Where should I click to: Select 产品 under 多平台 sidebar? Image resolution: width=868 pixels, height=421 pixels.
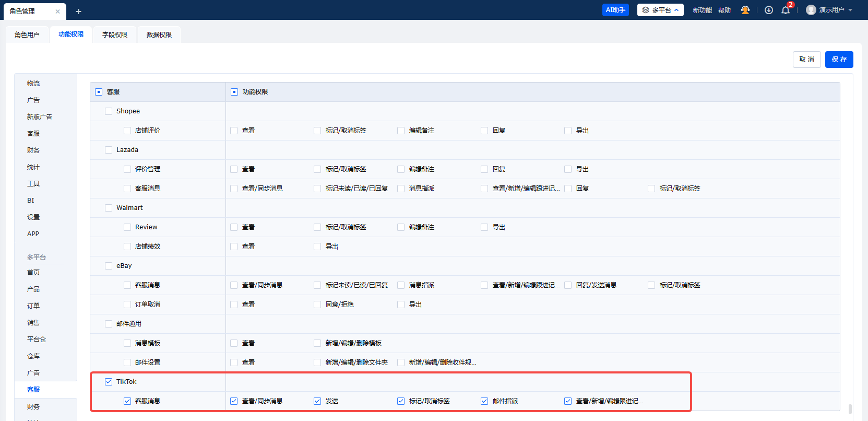pos(33,289)
